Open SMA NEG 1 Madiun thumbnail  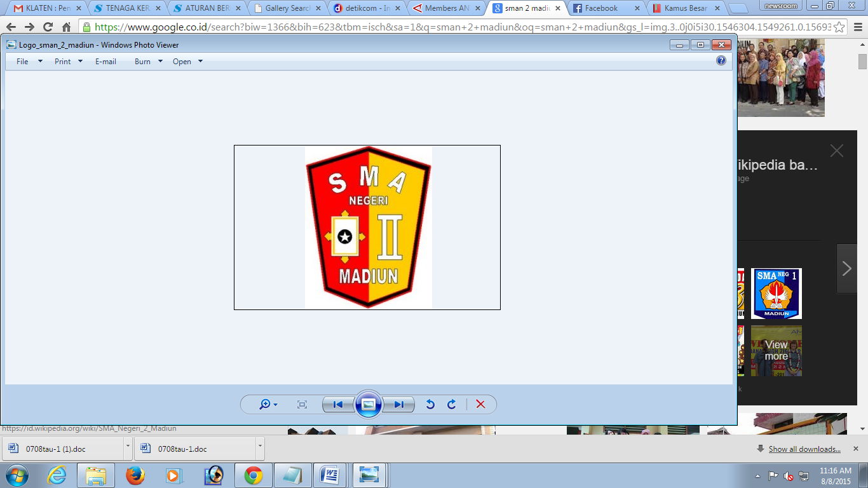776,294
